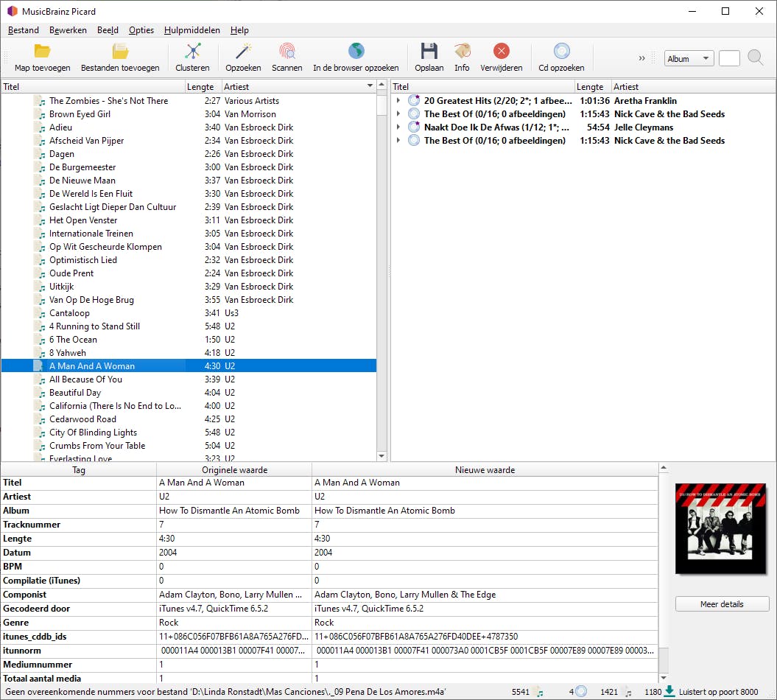Screen dimensions: 777x700
Task: Click music note icon beside Cantaloop
Action: click(40, 313)
